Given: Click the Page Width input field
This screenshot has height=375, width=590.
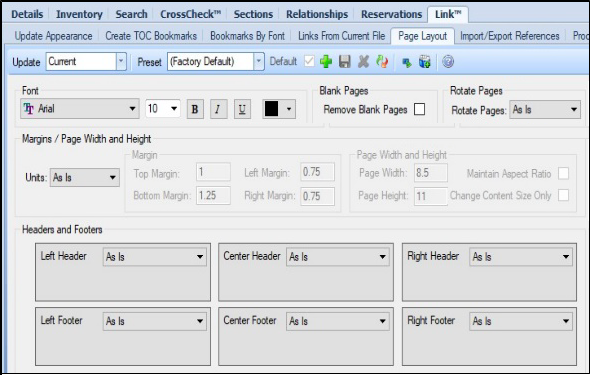Looking at the screenshot, I should [431, 173].
